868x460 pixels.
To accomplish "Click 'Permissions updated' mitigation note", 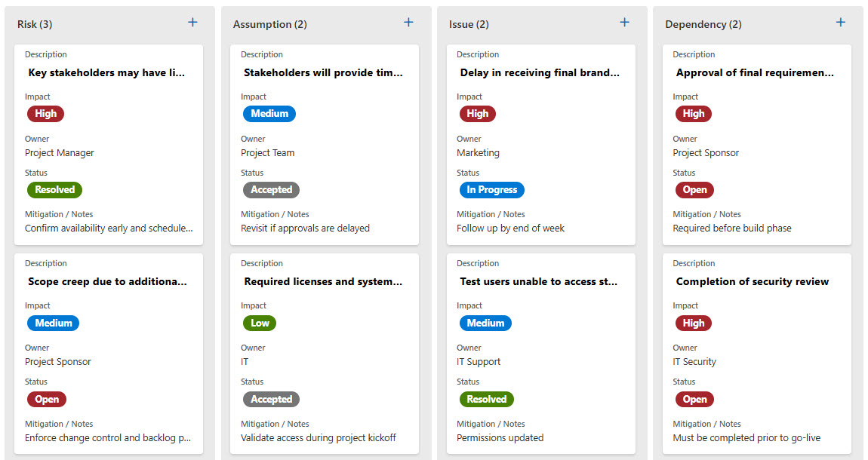I will tap(500, 438).
